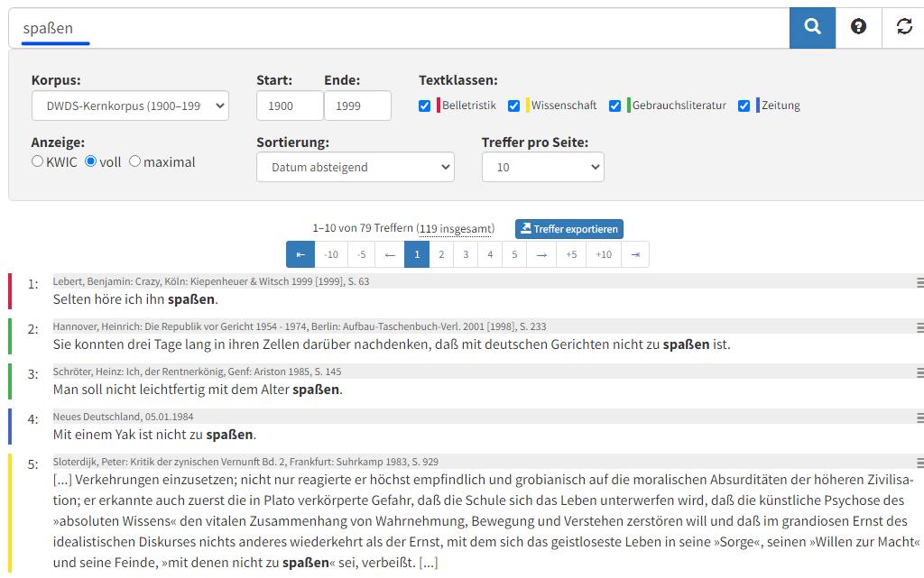The height and width of the screenshot is (578, 924).
Task: Click the refresh arrows reset icon
Action: click(904, 27)
